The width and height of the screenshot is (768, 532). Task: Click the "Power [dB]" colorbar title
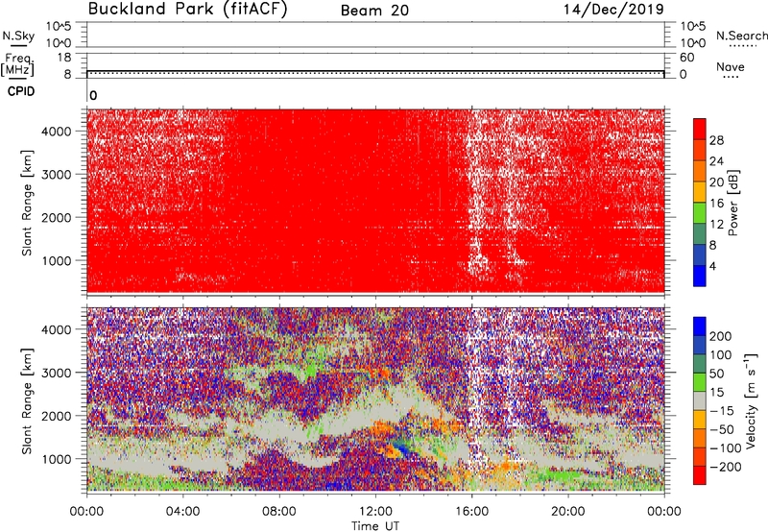click(733, 203)
